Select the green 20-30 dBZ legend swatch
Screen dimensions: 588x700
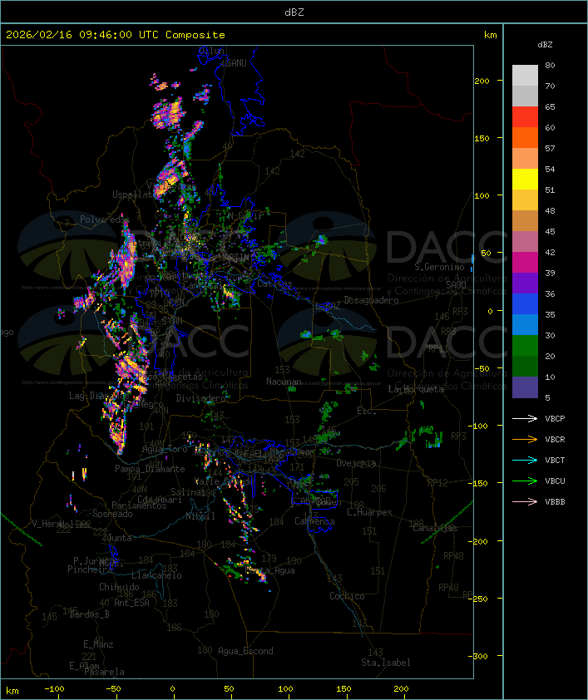(x=525, y=346)
